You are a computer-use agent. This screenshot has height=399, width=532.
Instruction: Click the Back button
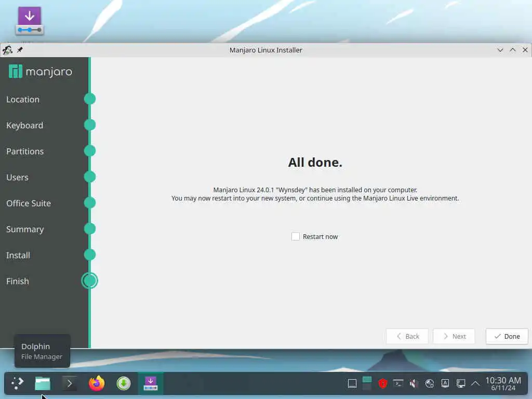[x=407, y=336]
